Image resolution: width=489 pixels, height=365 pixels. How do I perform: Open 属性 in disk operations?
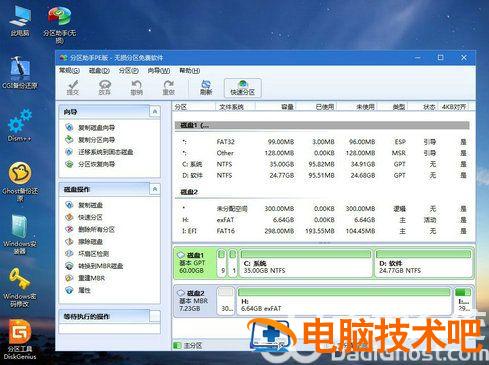point(78,290)
